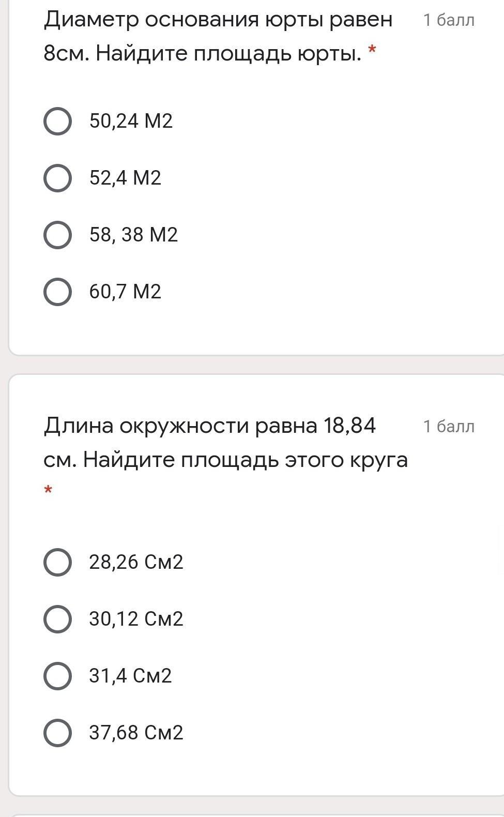The width and height of the screenshot is (504, 817).
Task: Pick the 37,68 См2 radio circle
Action: click(57, 733)
